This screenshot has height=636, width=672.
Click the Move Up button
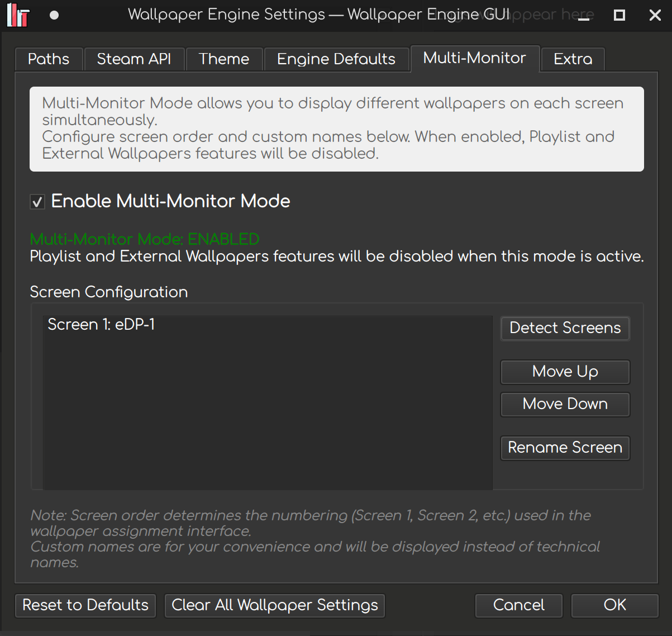[x=565, y=372]
